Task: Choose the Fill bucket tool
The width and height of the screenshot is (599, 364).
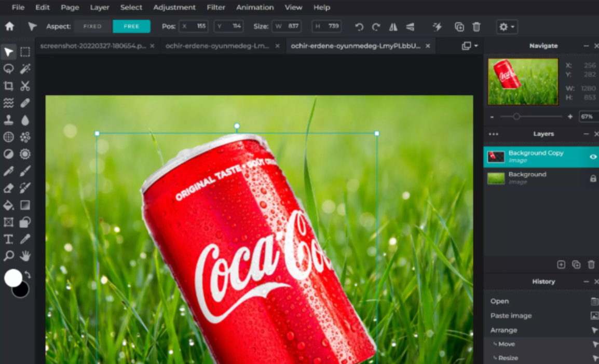Action: 9,205
